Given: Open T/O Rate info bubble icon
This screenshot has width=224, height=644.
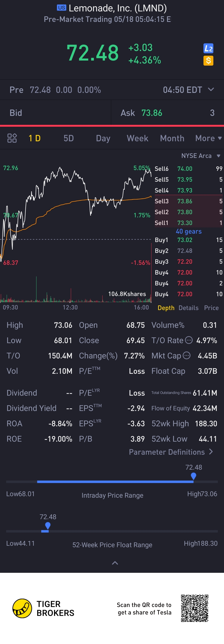Looking at the screenshot, I should (x=189, y=340).
